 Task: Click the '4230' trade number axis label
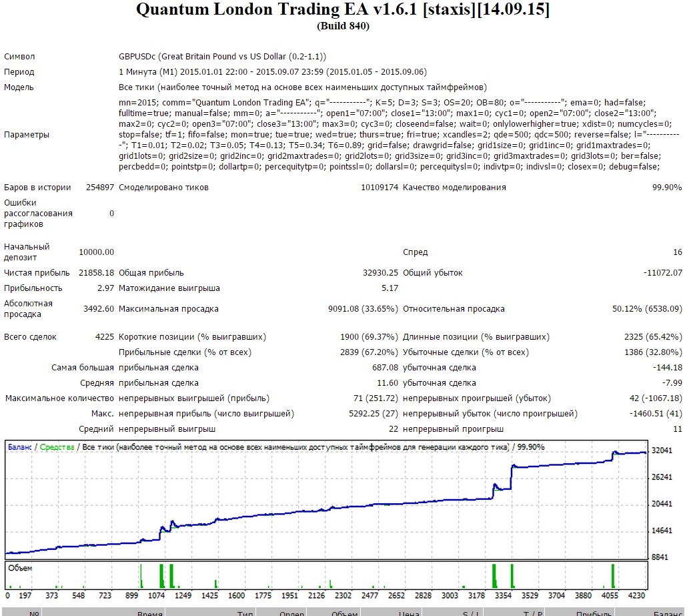[x=636, y=596]
